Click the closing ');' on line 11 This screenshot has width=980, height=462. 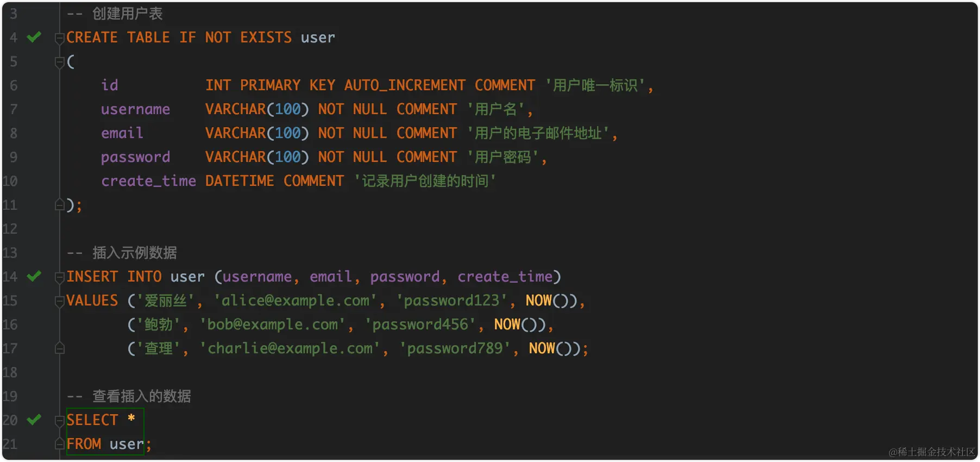tap(74, 205)
